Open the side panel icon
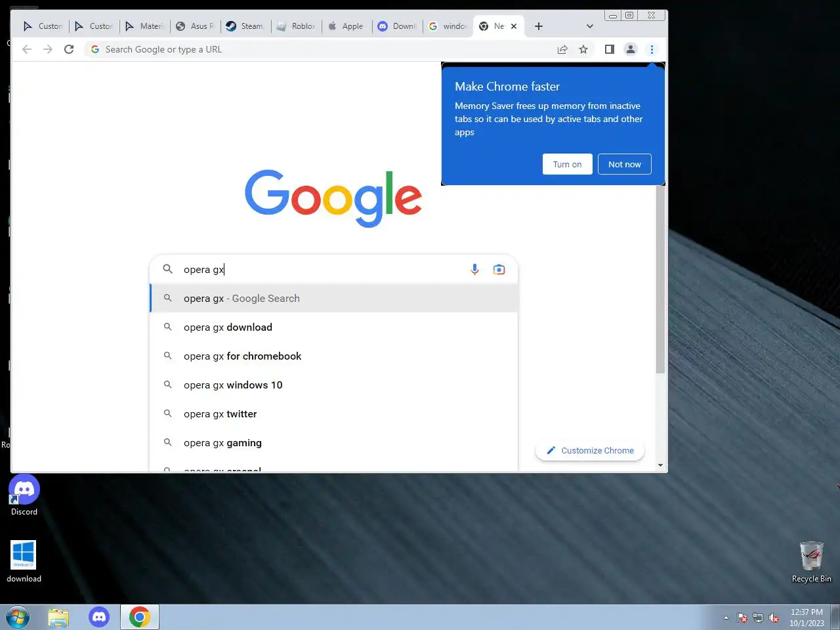 (x=610, y=49)
